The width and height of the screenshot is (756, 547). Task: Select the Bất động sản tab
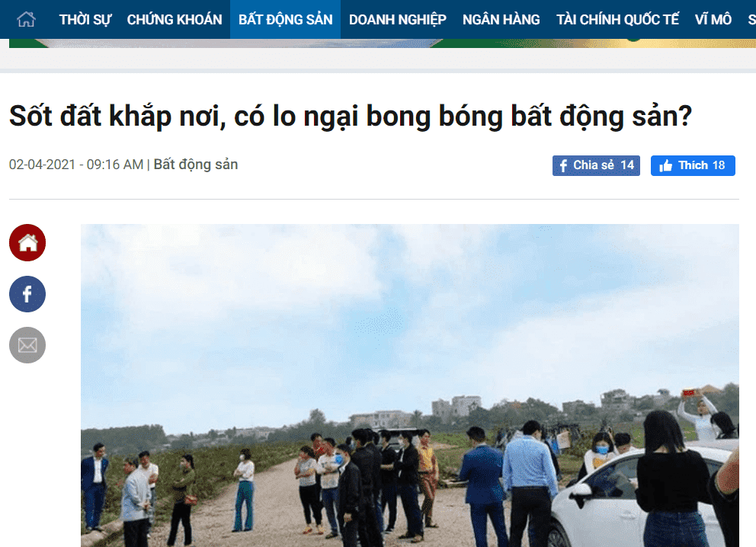pos(286,20)
